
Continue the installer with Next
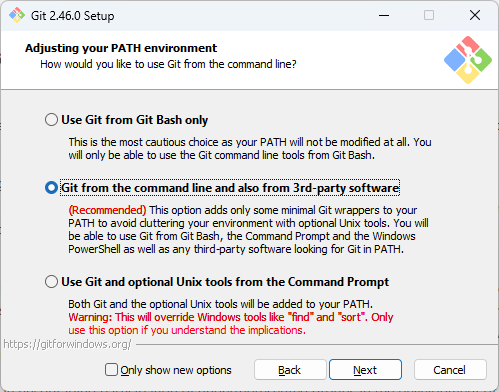pyautogui.click(x=365, y=370)
